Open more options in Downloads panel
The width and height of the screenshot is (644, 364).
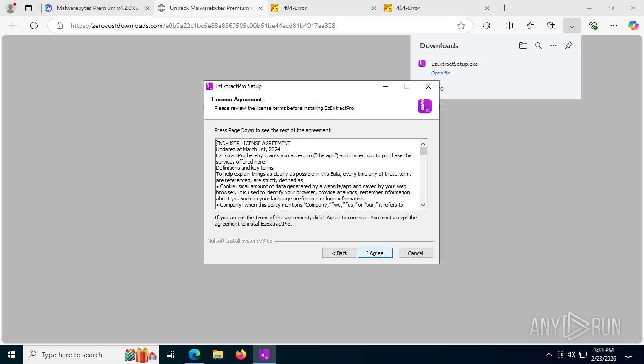click(554, 45)
